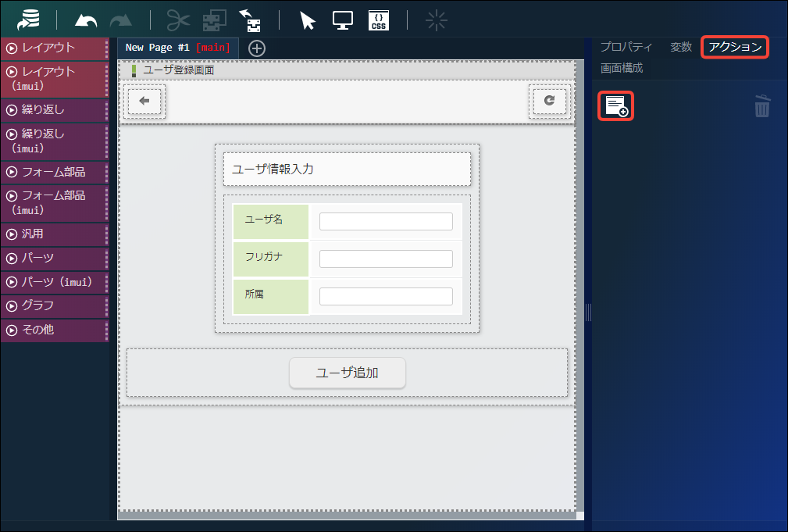Click the trash delete action icon

762,105
